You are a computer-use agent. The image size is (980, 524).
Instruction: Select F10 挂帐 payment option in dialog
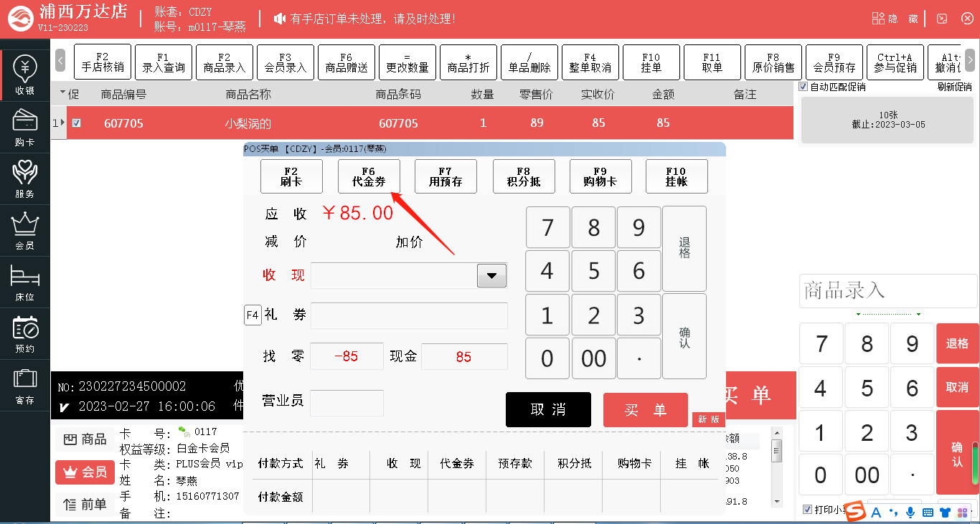click(677, 176)
